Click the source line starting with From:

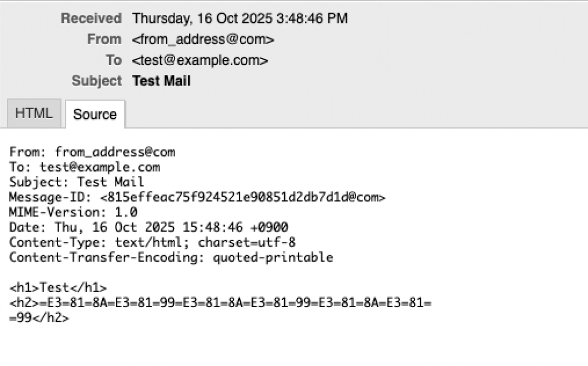click(92, 152)
